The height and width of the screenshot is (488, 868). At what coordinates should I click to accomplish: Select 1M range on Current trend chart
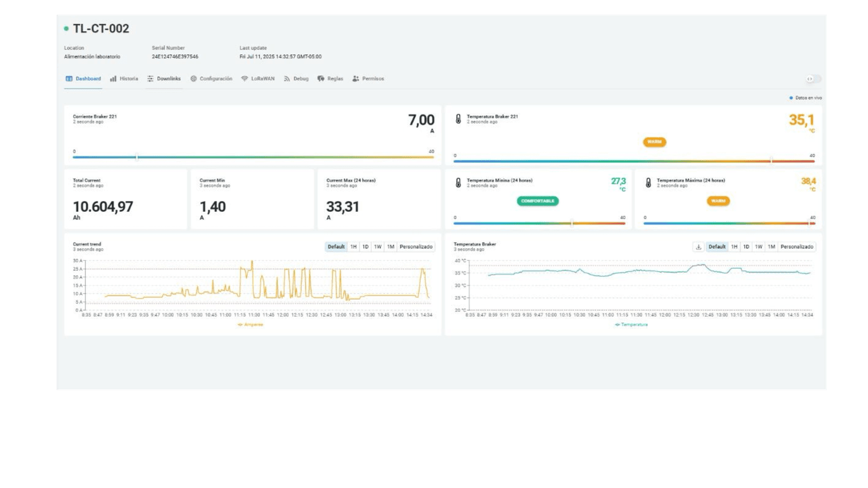391,247
